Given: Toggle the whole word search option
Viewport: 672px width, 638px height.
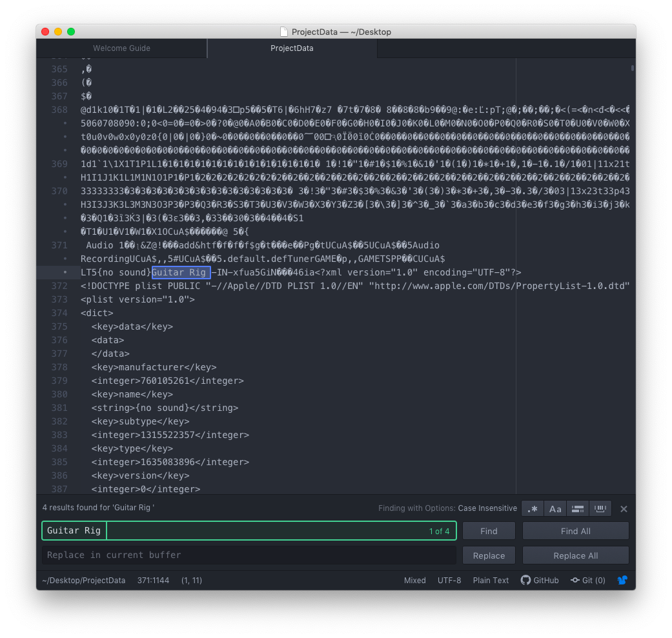Looking at the screenshot, I should pyautogui.click(x=600, y=509).
